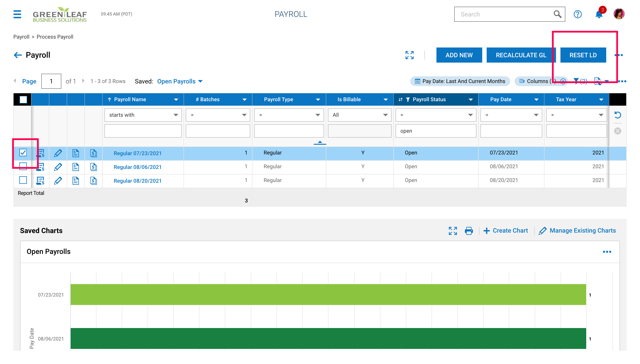Click the RECALCULATE GL button
This screenshot has width=640, height=364.
521,55
